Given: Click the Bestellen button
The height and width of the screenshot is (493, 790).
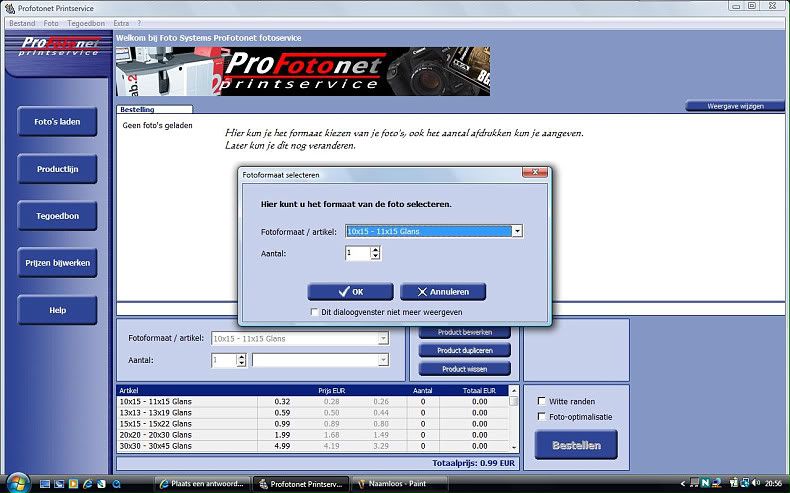Looking at the screenshot, I should click(575, 445).
